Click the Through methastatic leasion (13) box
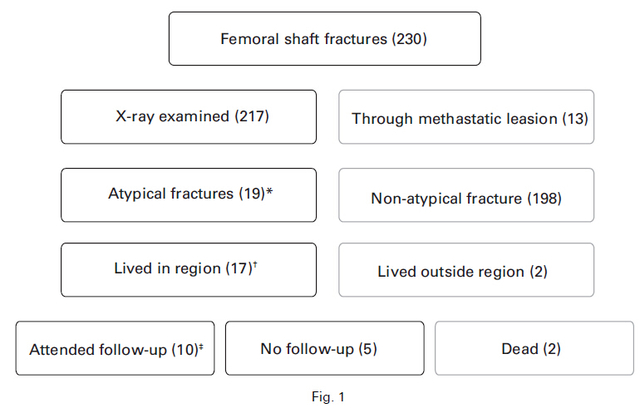 [466, 117]
